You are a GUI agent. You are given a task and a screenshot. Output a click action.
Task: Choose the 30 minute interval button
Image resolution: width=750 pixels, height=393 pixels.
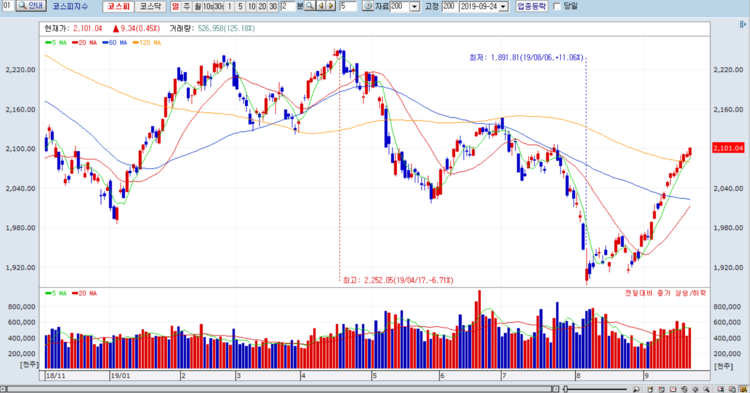point(273,6)
